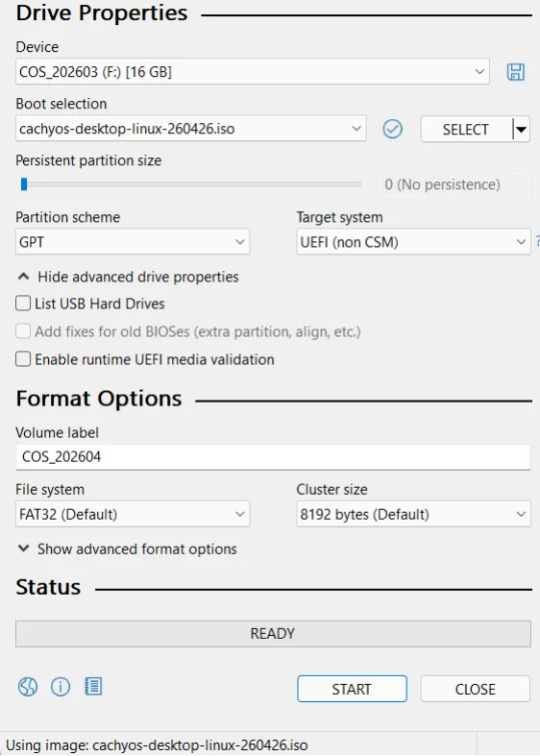Open the Cluster size 8192 bytes dropdown
This screenshot has height=756, width=540.
(x=413, y=514)
